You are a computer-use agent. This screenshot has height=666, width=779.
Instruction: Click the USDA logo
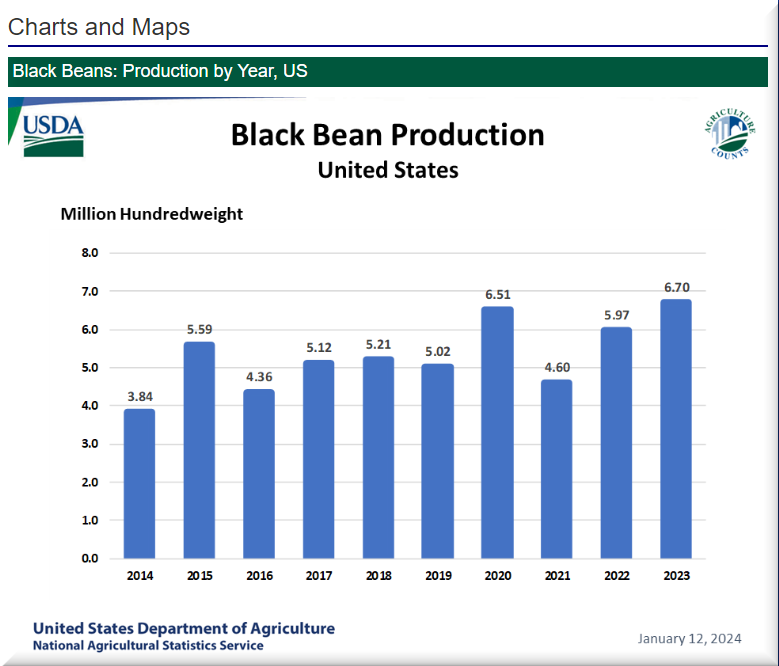tap(53, 135)
